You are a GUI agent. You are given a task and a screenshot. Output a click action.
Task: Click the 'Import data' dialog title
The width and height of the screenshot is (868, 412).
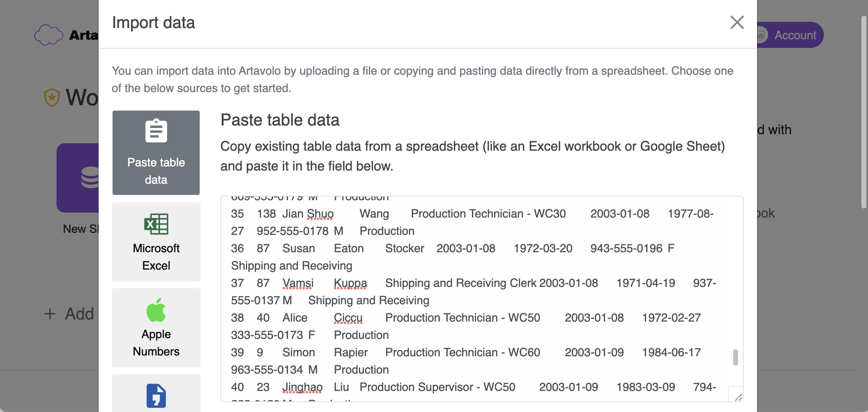(x=153, y=23)
